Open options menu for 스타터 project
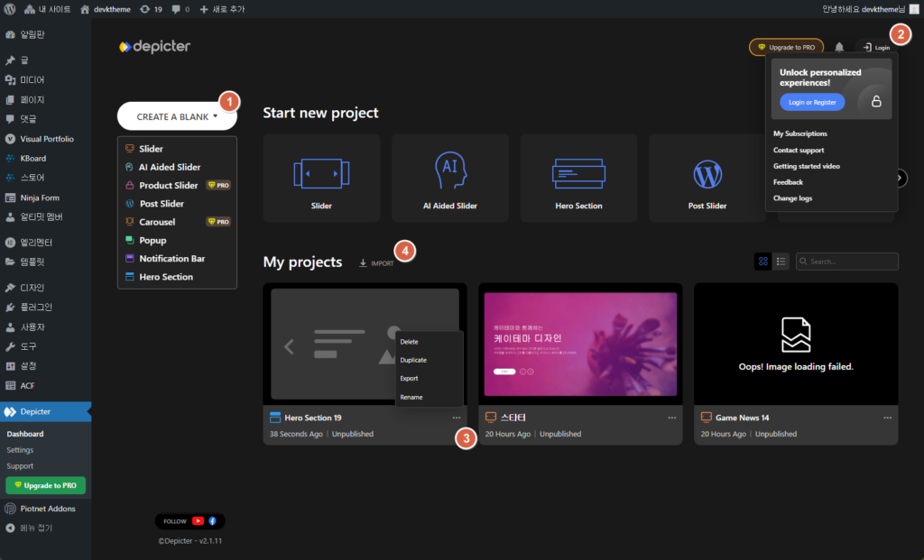This screenshot has height=560, width=924. (671, 418)
